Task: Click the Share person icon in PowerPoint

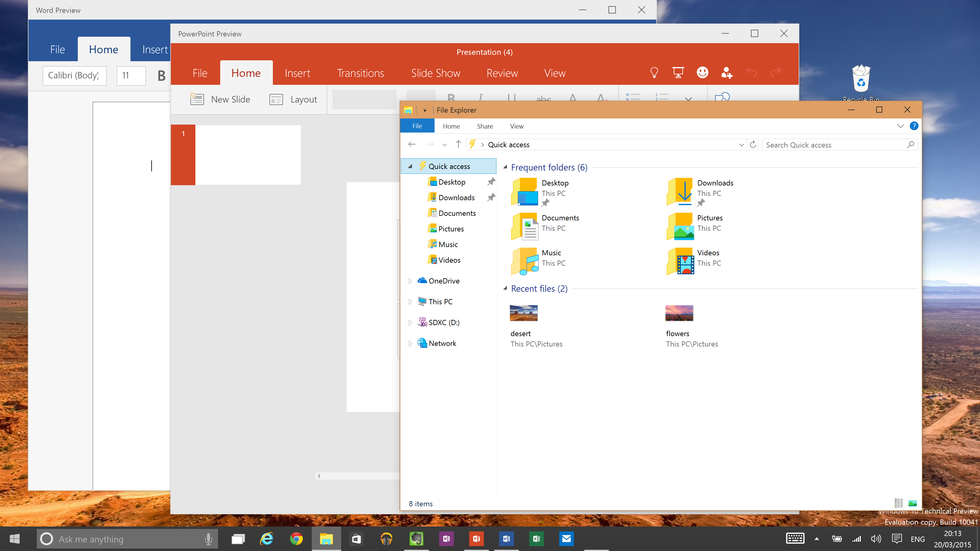Action: point(727,73)
